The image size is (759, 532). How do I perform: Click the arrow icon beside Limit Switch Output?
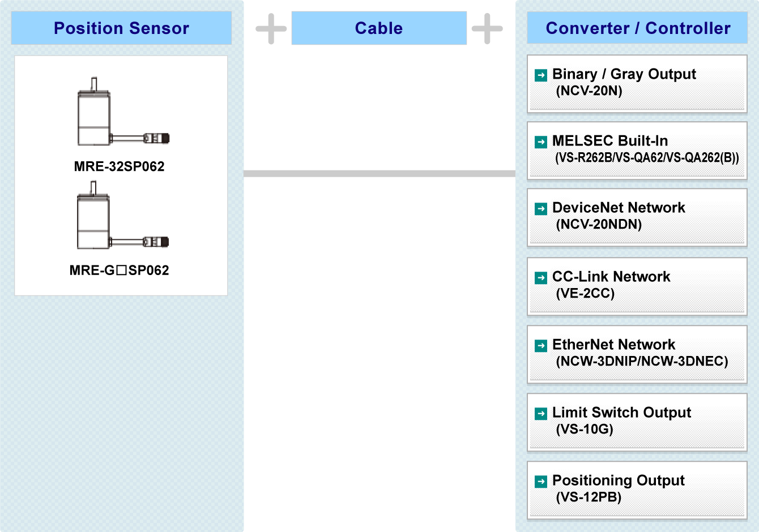pyautogui.click(x=541, y=413)
